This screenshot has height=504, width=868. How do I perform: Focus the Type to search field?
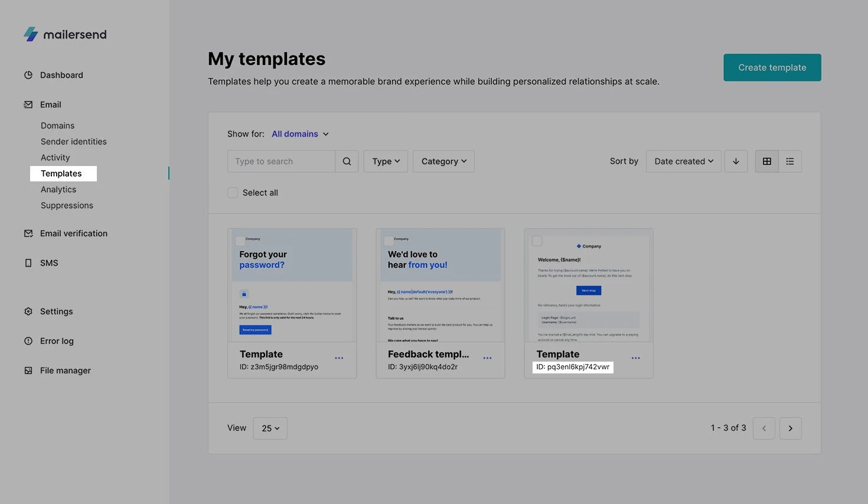pyautogui.click(x=281, y=161)
